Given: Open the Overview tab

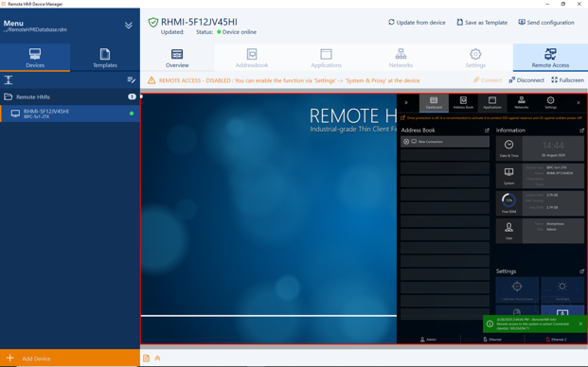Looking at the screenshot, I should [x=177, y=58].
